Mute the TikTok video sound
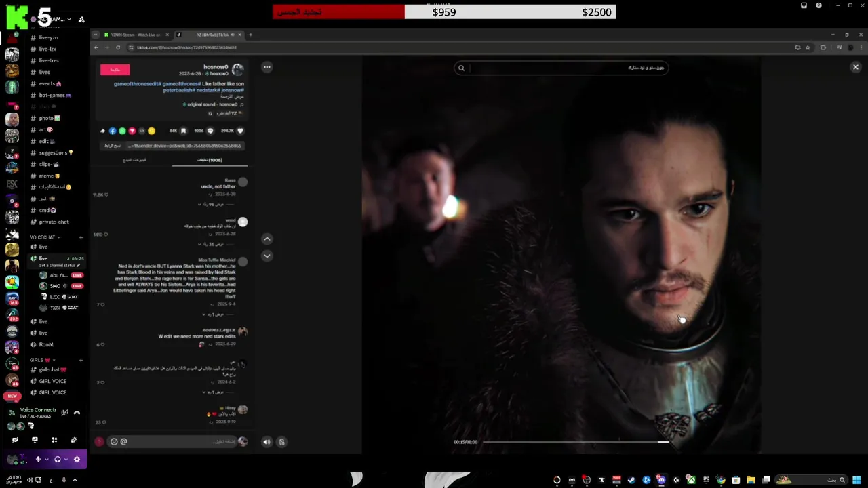Screen dimensions: 868x488 [267, 442]
